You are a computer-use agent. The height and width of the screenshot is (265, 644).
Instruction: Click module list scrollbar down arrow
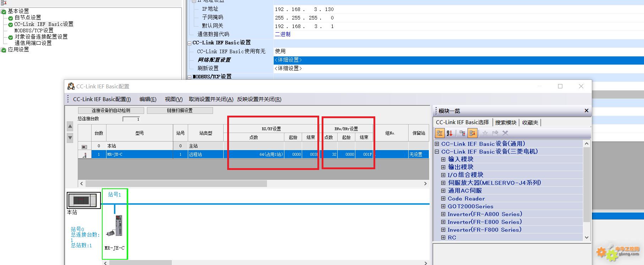(x=586, y=237)
